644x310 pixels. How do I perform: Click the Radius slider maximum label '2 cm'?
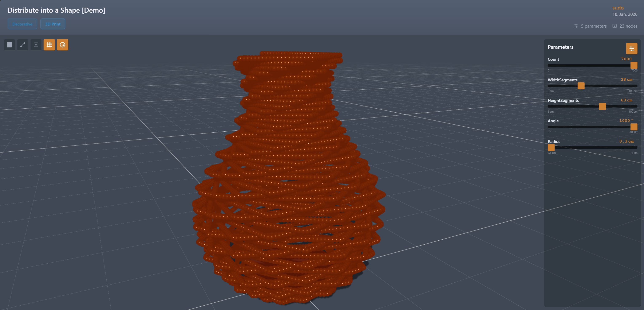tap(634, 153)
